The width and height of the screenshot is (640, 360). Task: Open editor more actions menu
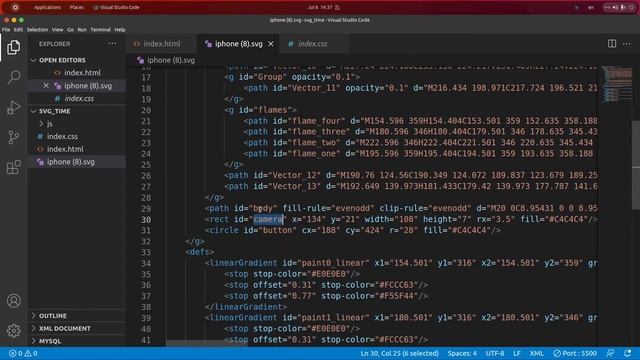627,44
